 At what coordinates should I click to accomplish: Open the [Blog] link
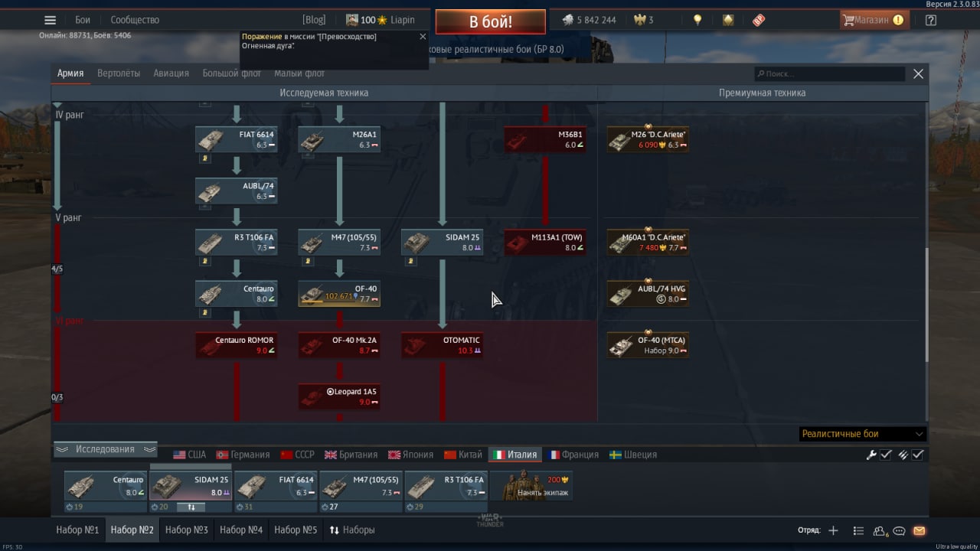tap(314, 20)
